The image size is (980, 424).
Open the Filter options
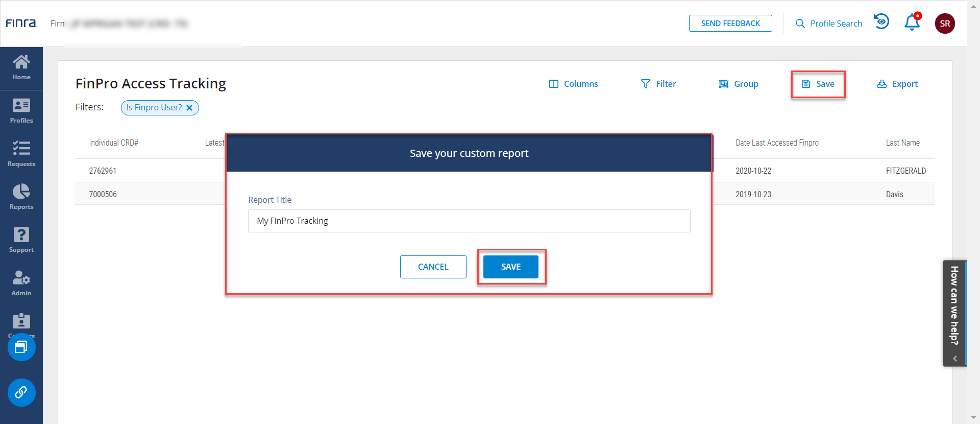click(x=658, y=84)
